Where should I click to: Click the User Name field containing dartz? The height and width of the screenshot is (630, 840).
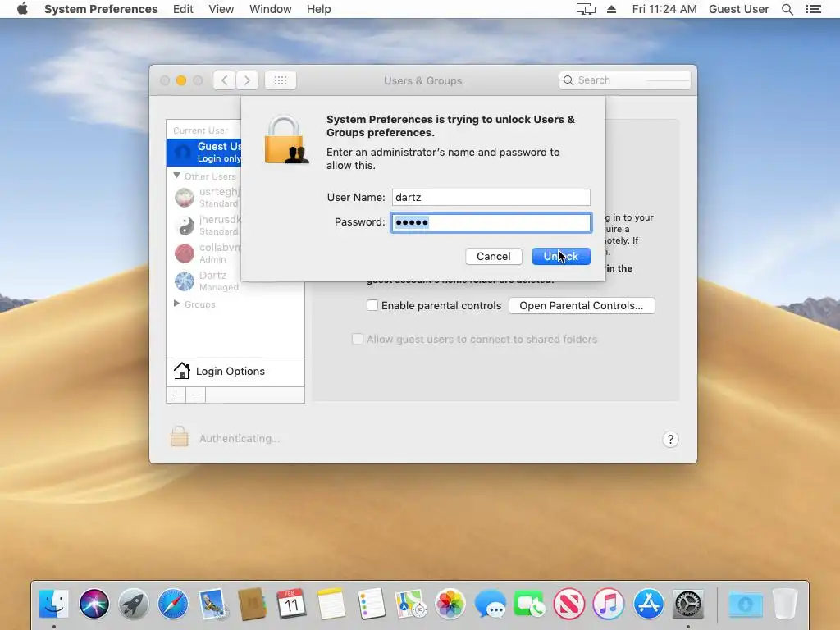[x=491, y=197]
